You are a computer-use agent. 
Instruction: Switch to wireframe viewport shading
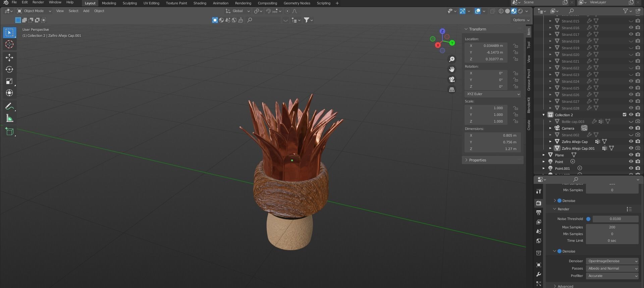click(x=501, y=11)
